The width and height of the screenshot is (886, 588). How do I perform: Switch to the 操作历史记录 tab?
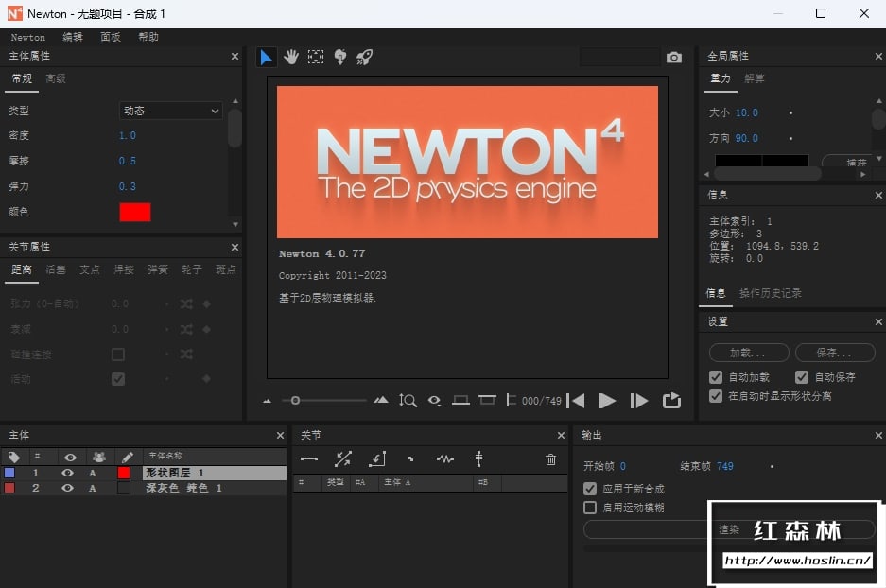tap(770, 293)
